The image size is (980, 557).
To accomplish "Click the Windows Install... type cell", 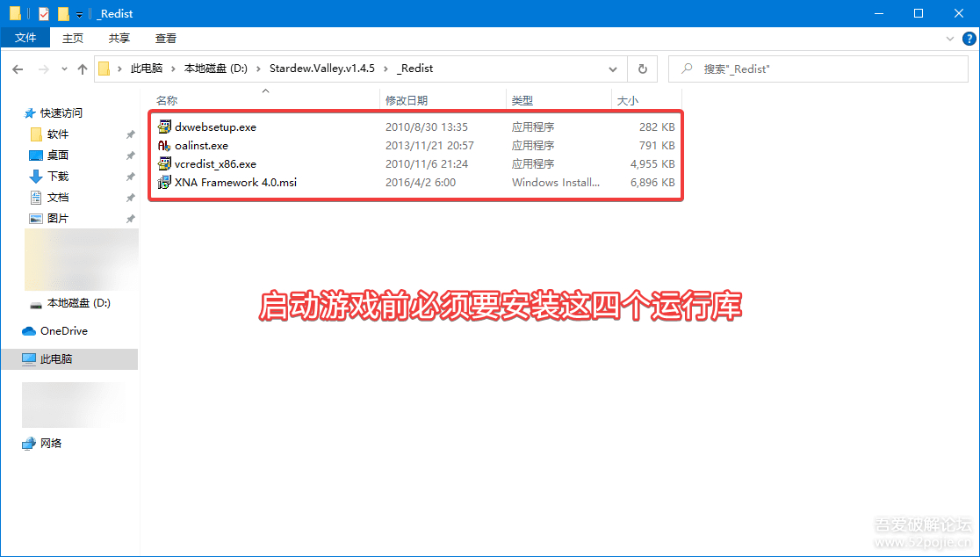I will point(556,183).
